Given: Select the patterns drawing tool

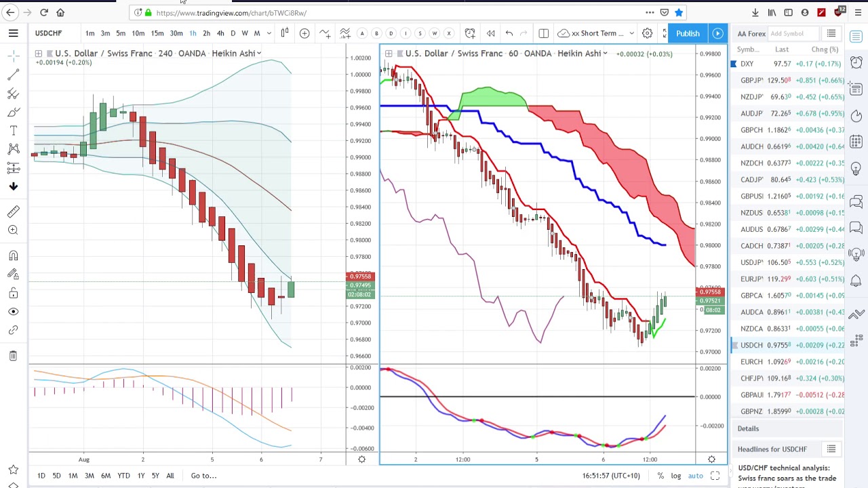Looking at the screenshot, I should [13, 148].
